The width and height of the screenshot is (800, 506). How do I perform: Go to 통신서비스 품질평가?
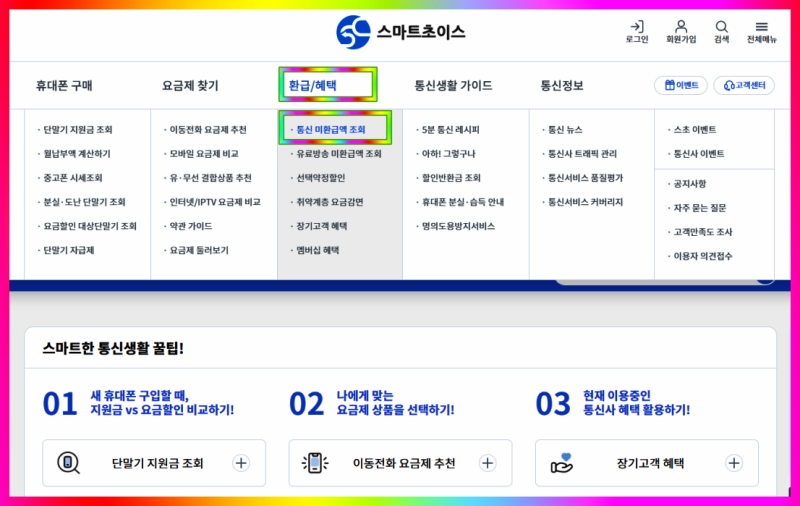pos(585,178)
